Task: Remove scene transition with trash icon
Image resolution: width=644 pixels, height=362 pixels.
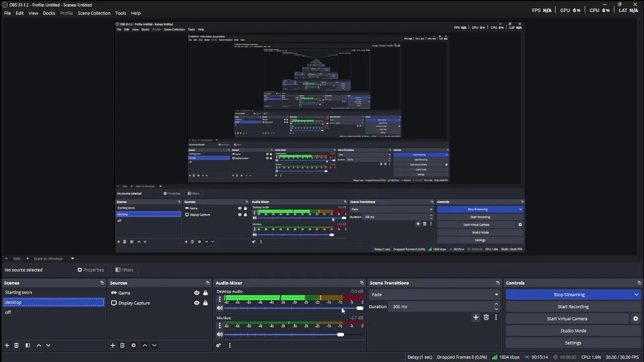Action: (486, 317)
